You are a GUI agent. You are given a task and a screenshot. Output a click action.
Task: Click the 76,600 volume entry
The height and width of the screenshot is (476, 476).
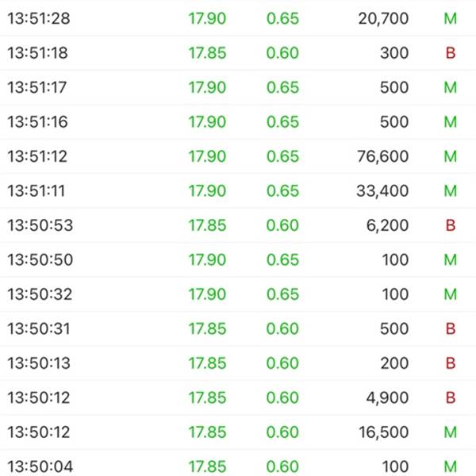click(383, 156)
